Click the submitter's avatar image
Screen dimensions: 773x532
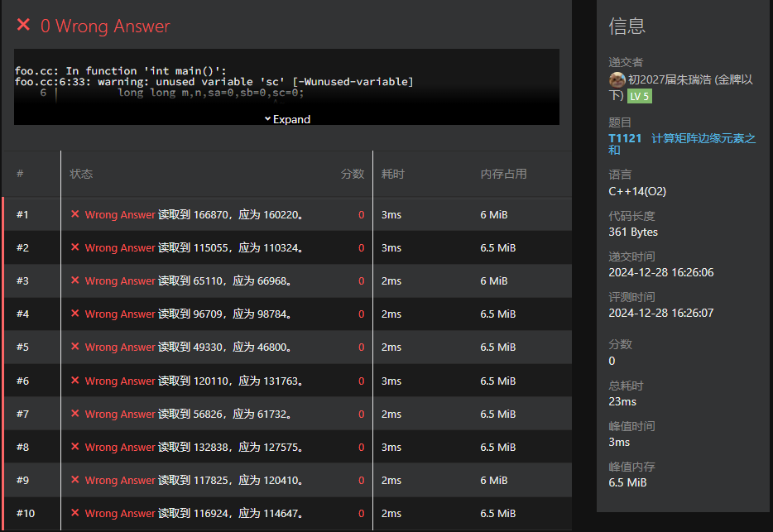tap(617, 79)
